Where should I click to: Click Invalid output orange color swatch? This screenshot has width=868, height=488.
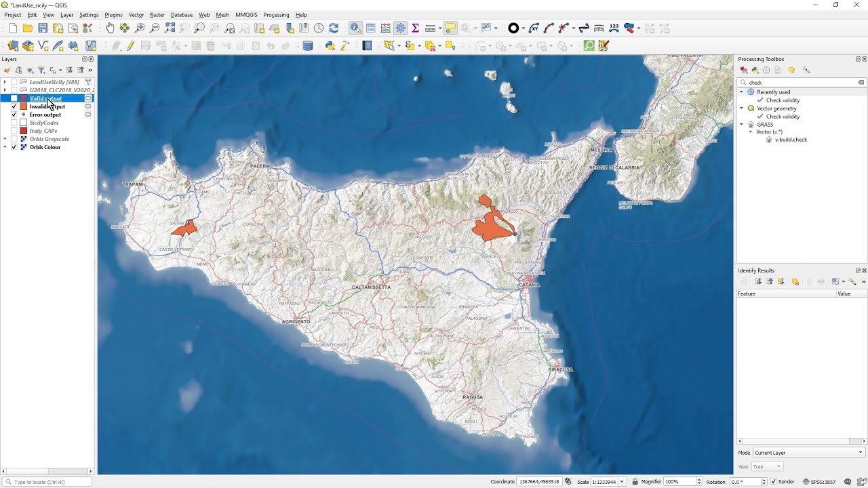(x=23, y=106)
